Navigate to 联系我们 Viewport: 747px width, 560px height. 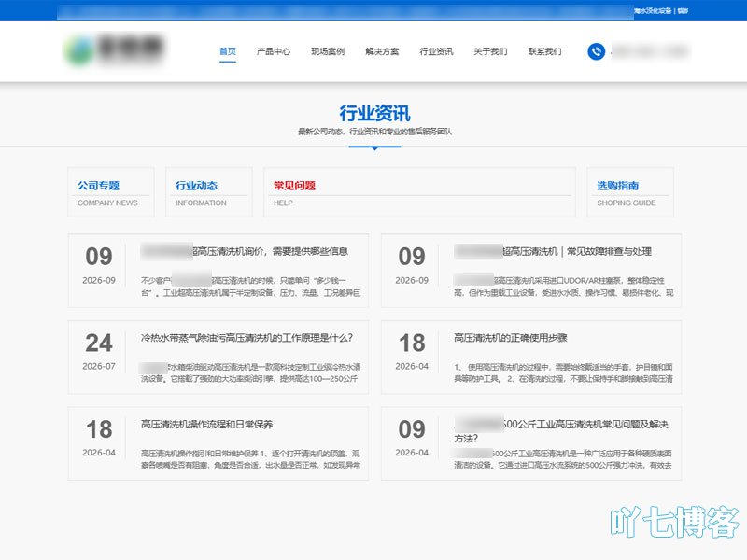point(544,51)
